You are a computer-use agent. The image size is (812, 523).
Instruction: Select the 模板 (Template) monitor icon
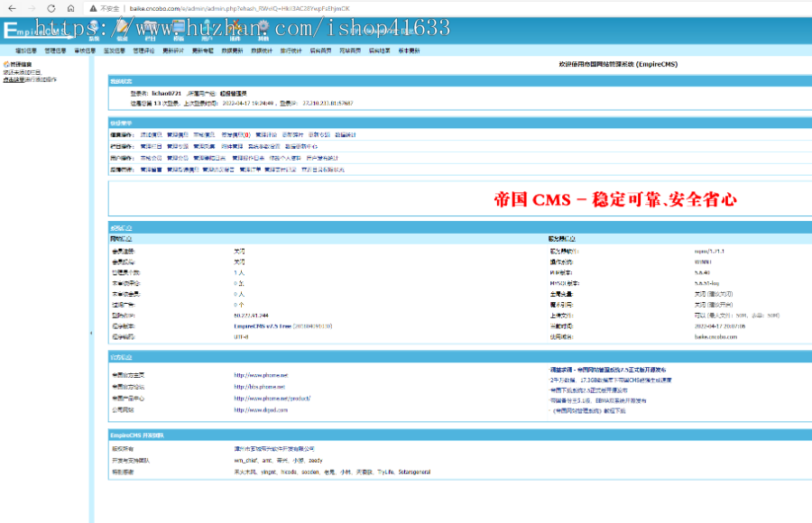click(x=179, y=35)
